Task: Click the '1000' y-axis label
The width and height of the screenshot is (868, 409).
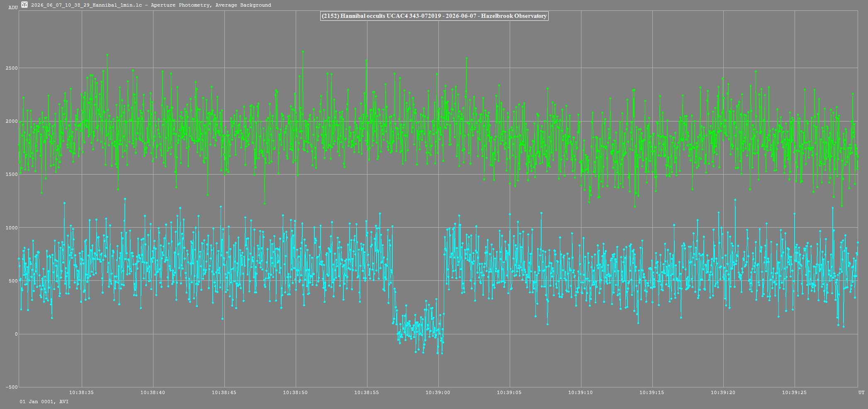Action: pyautogui.click(x=12, y=228)
